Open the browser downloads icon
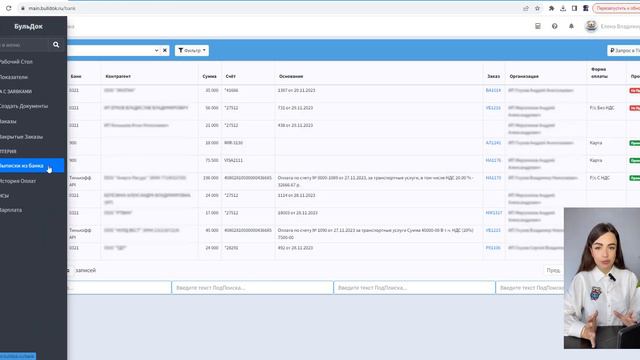Image resolution: width=640 pixels, height=360 pixels. 563,8
